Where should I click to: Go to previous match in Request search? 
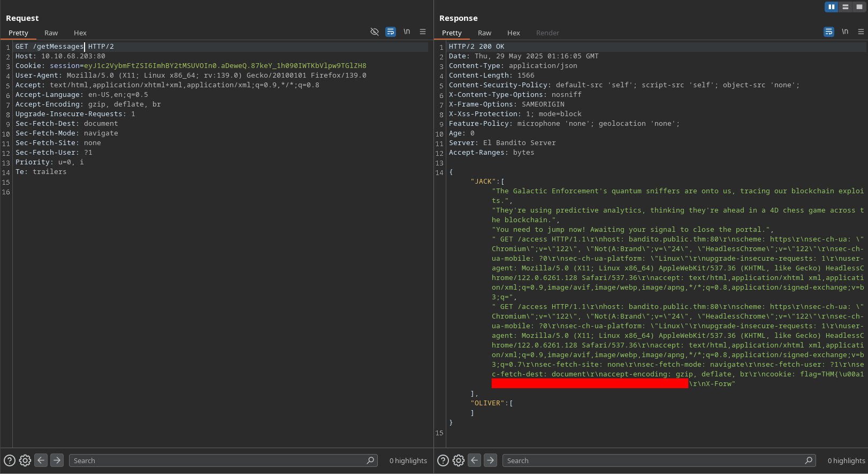(41, 460)
